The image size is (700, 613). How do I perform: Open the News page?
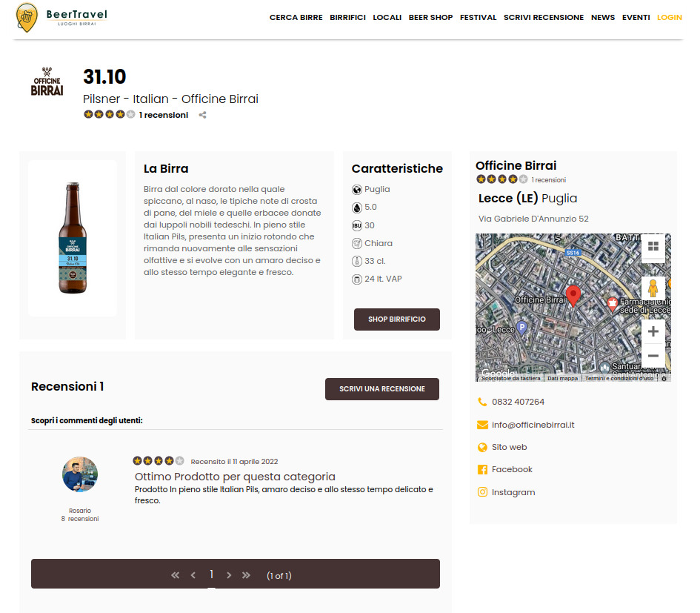pos(603,18)
